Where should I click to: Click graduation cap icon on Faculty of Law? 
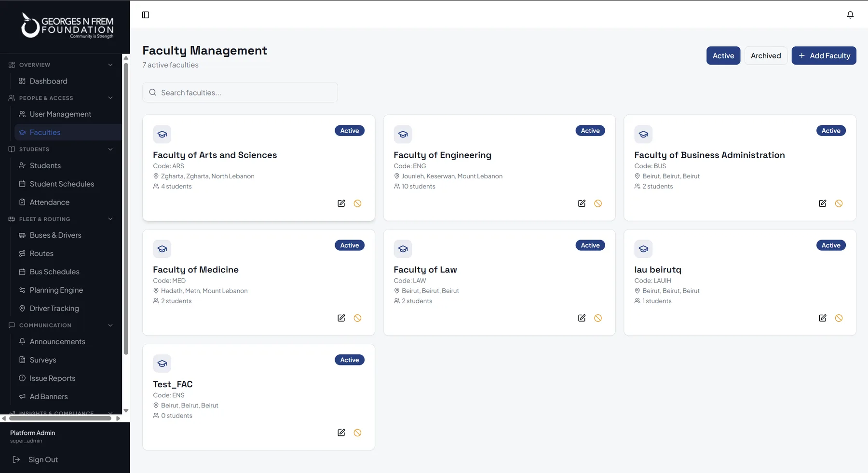coord(403,249)
